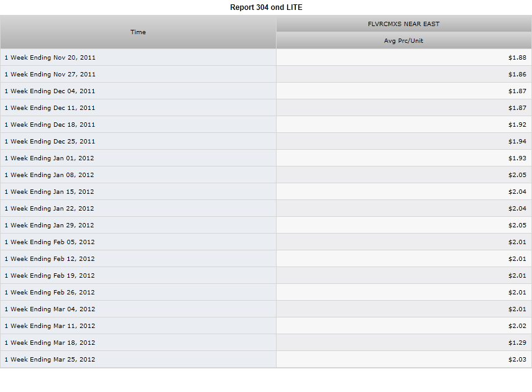Click the Time column header

pos(138,32)
